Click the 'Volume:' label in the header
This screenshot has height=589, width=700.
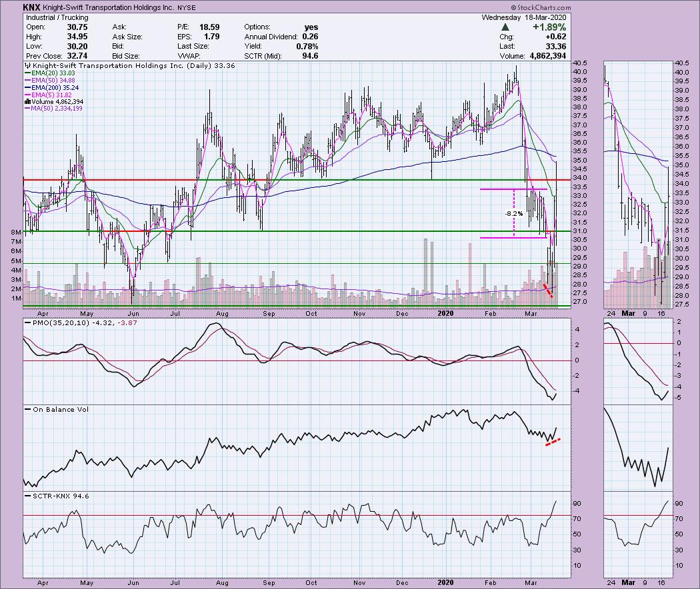click(512, 56)
